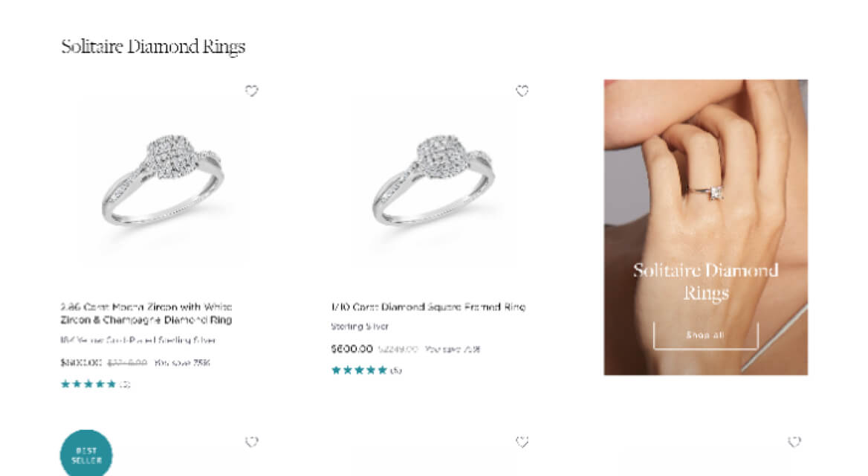The height and width of the screenshot is (476, 868).
Task: Click heart icon on the Best Seller product
Action: click(x=252, y=442)
